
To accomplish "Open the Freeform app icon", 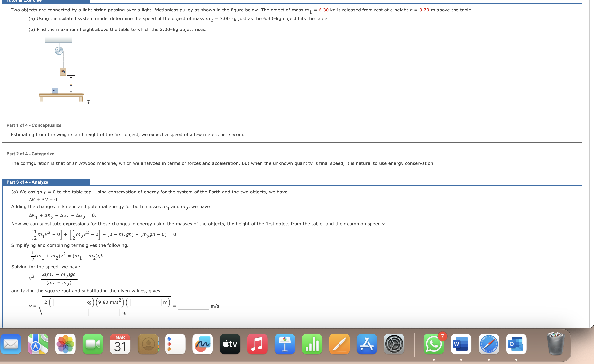I will [203, 344].
